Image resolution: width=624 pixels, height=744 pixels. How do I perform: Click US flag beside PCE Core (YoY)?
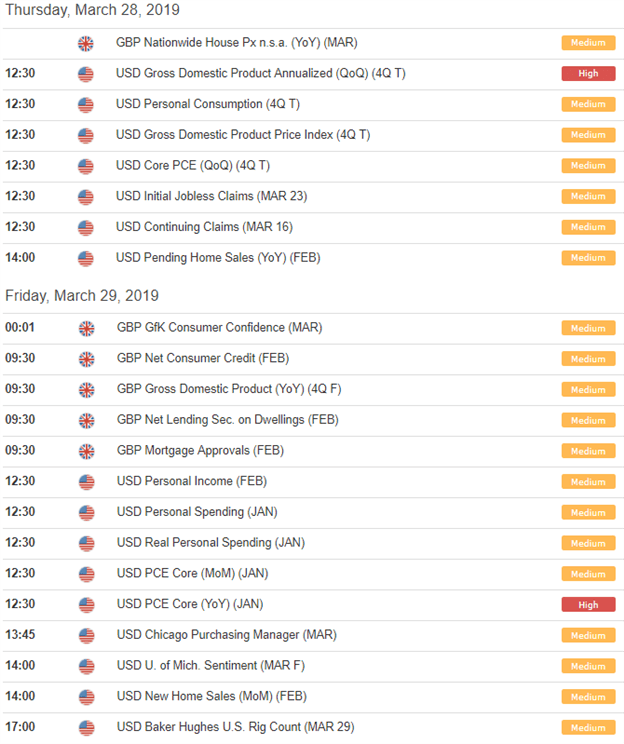pyautogui.click(x=86, y=605)
